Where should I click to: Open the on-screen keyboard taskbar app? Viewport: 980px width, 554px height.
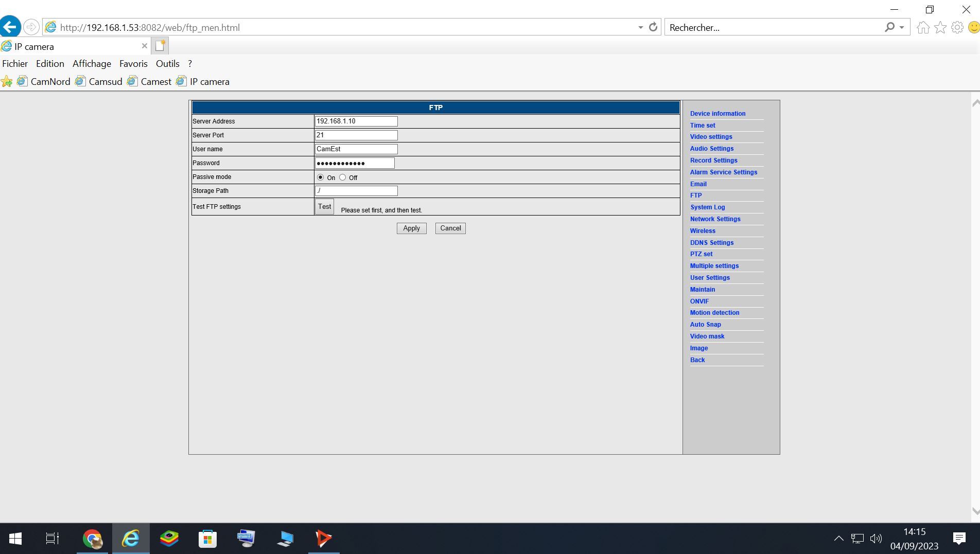click(246, 539)
